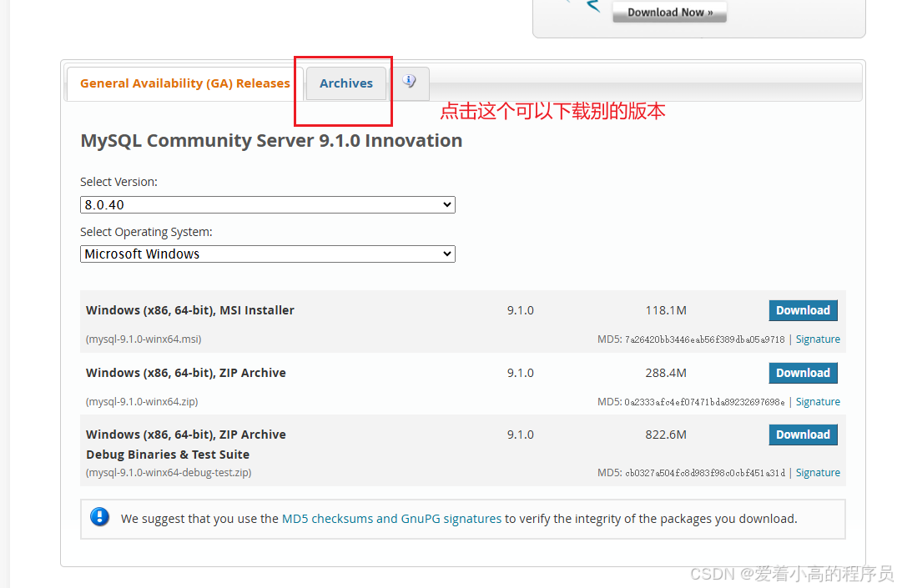Open Signature link for mysql-9.1.0-winx64.zip
Image resolution: width=897 pixels, height=588 pixels.
[x=818, y=401]
